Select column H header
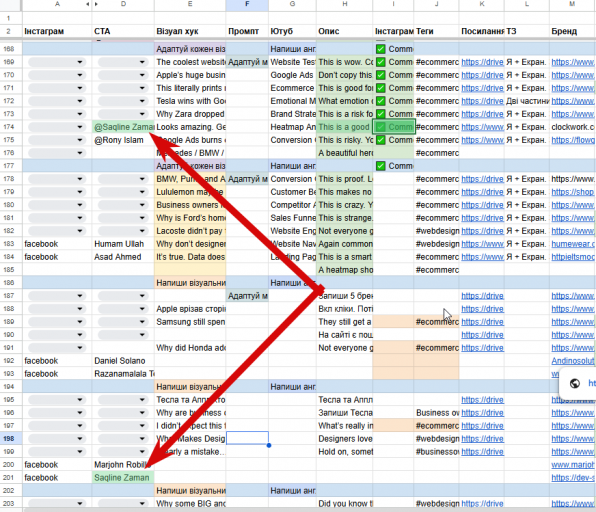The height and width of the screenshot is (512, 596). (x=344, y=4)
